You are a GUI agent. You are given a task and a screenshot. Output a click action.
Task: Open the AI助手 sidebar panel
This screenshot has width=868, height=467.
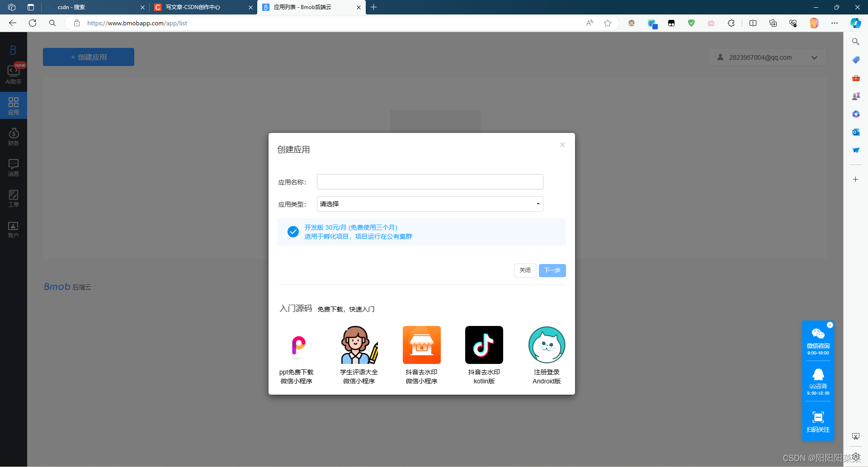pos(14,75)
